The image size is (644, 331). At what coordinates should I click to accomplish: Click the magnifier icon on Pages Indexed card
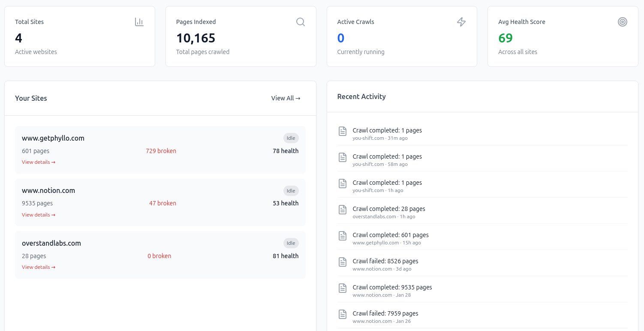(x=300, y=21)
